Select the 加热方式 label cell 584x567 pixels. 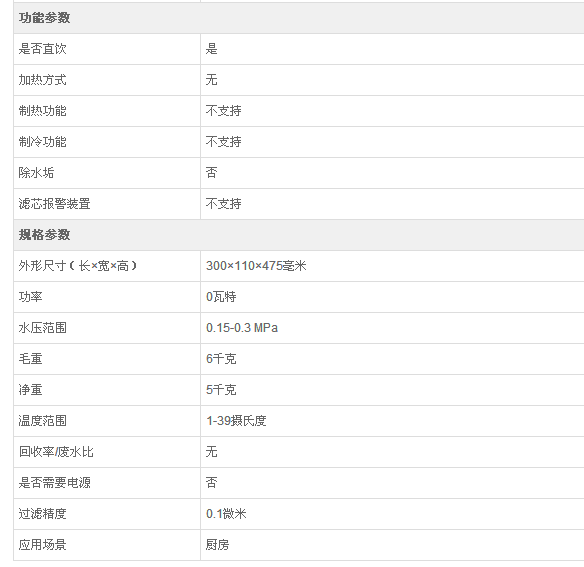[x=107, y=80]
